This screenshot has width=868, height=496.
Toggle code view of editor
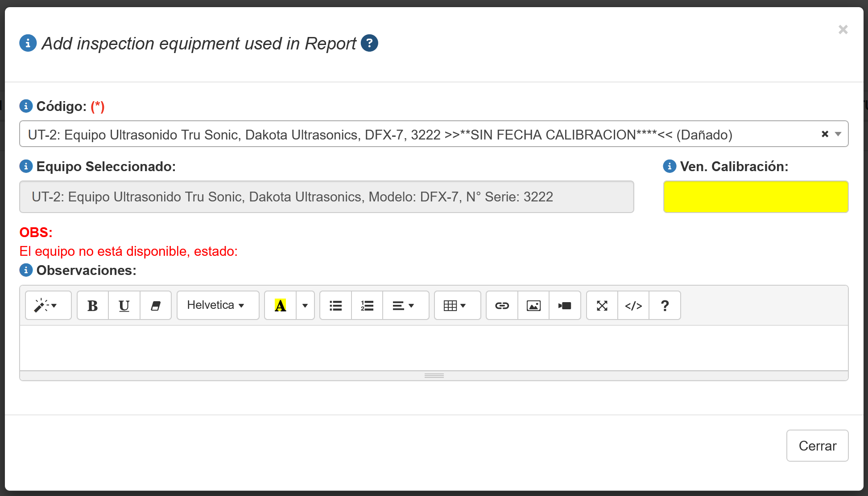point(633,306)
